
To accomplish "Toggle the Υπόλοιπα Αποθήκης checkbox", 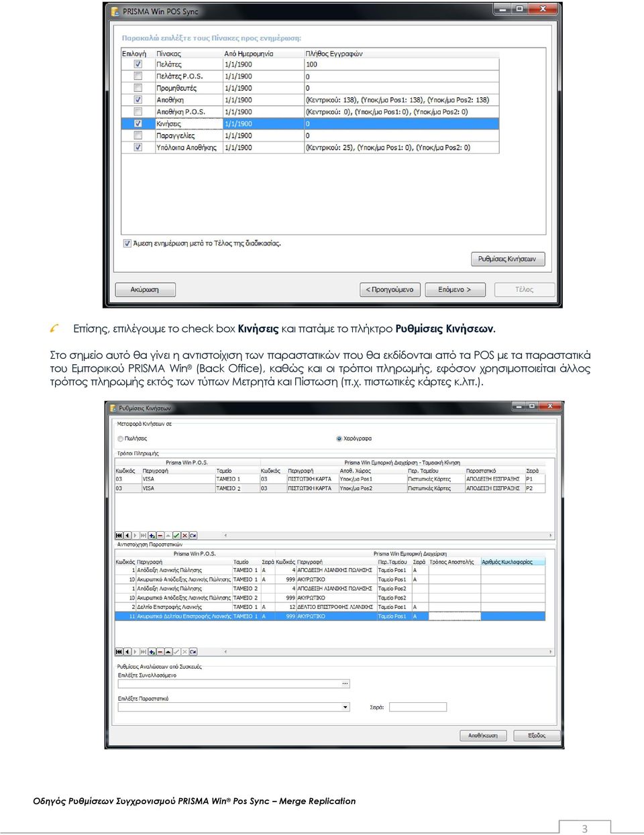I will [x=138, y=148].
